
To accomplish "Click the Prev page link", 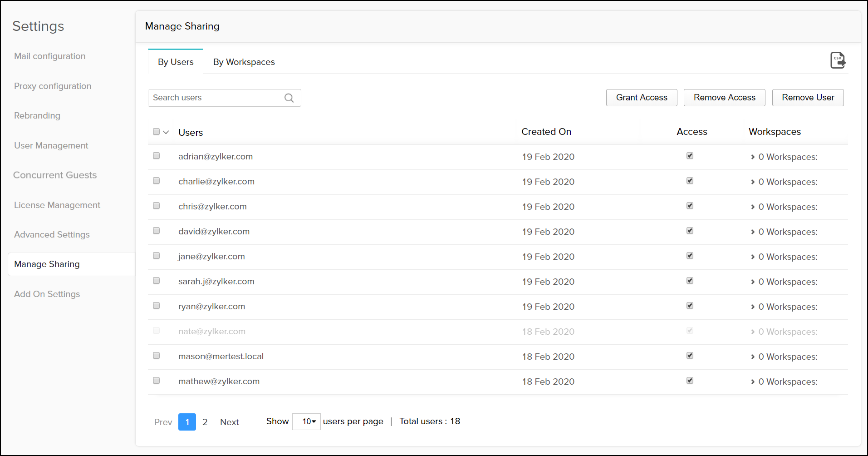I will (x=163, y=422).
